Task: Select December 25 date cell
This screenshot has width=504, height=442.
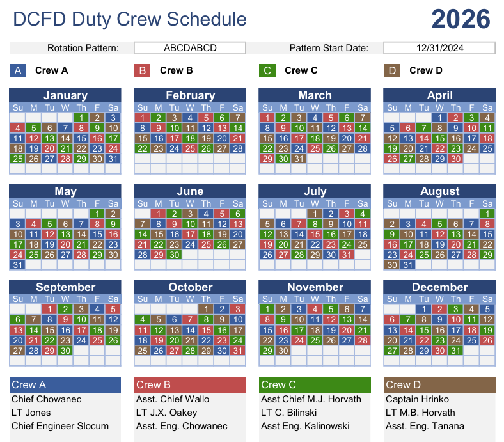Action: [471, 340]
